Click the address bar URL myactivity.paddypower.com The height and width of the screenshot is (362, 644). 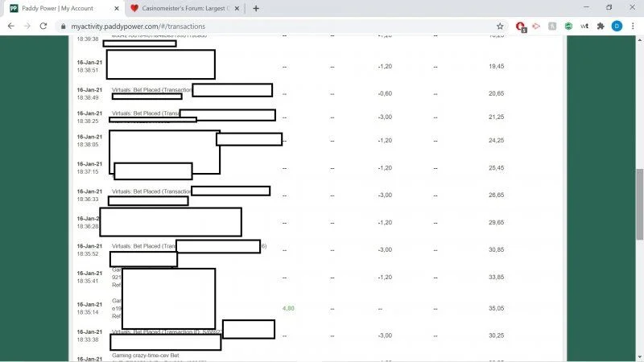tap(138, 27)
